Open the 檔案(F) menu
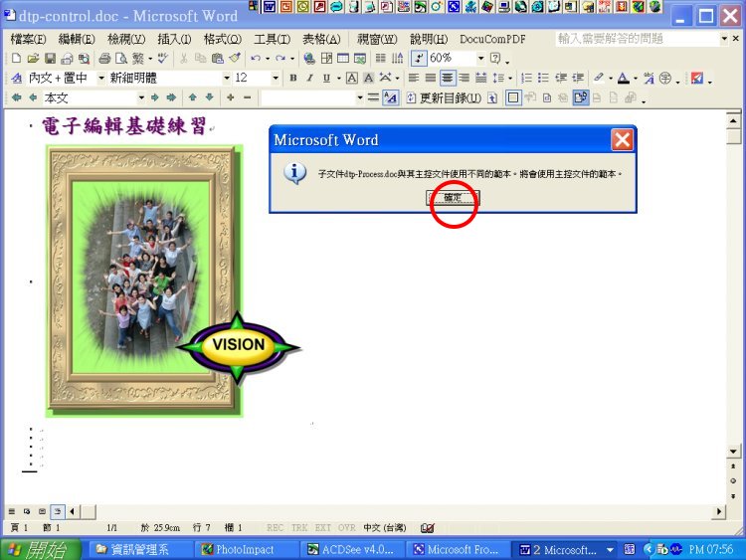Screen dimensions: 746x560 (x=28, y=39)
